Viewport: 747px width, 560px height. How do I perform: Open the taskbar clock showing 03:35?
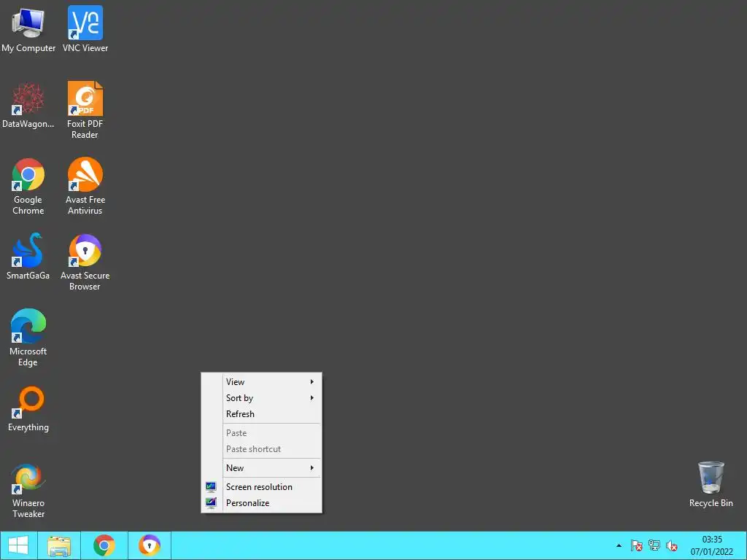pyautogui.click(x=712, y=545)
